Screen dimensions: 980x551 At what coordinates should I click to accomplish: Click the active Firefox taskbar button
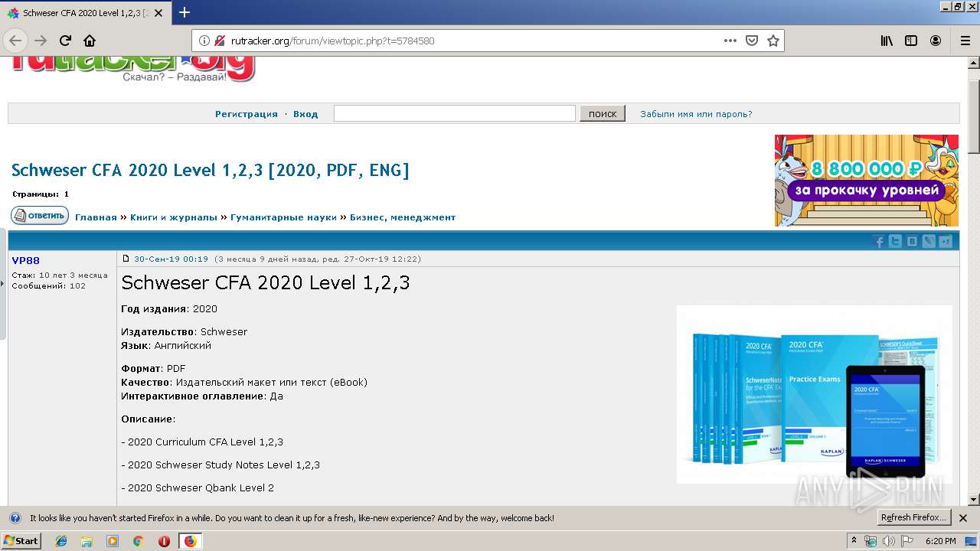[190, 541]
